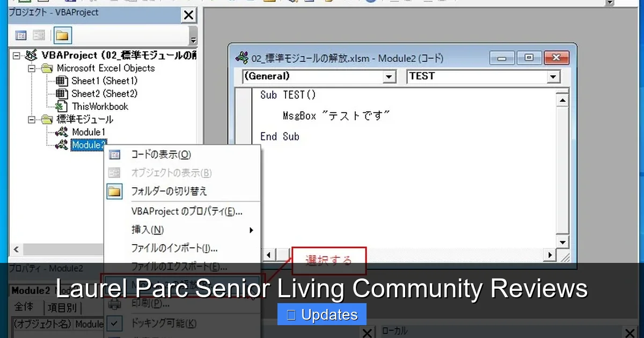Select Sheet1 (Sheet1) in project tree
644x338 pixels.
point(104,81)
